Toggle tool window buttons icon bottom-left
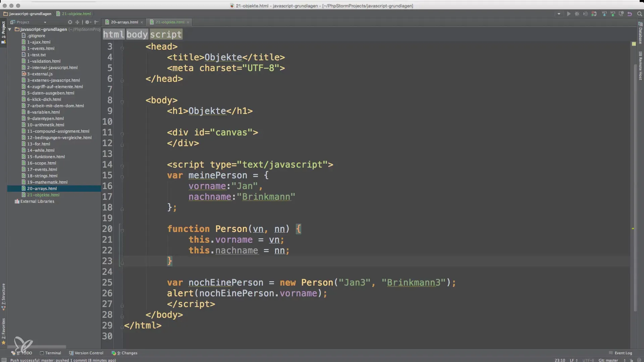 click(3, 360)
